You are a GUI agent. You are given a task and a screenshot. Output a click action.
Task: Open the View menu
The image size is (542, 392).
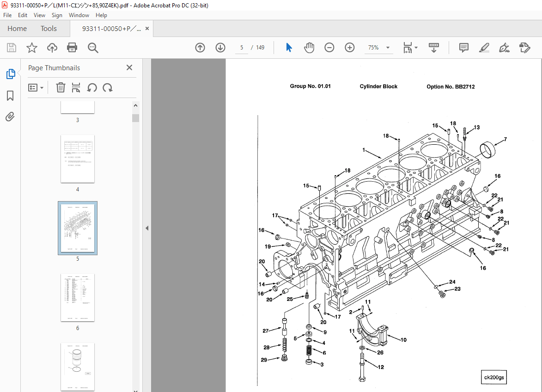39,15
